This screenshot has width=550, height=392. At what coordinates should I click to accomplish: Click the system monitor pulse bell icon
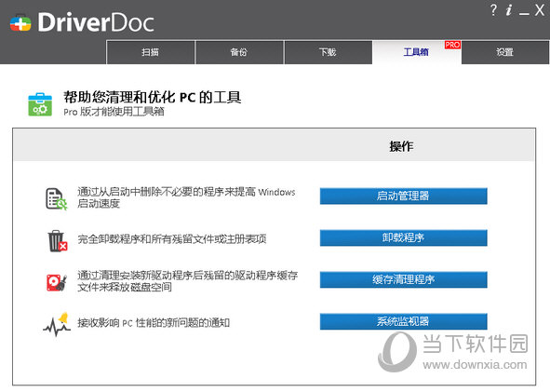point(57,324)
